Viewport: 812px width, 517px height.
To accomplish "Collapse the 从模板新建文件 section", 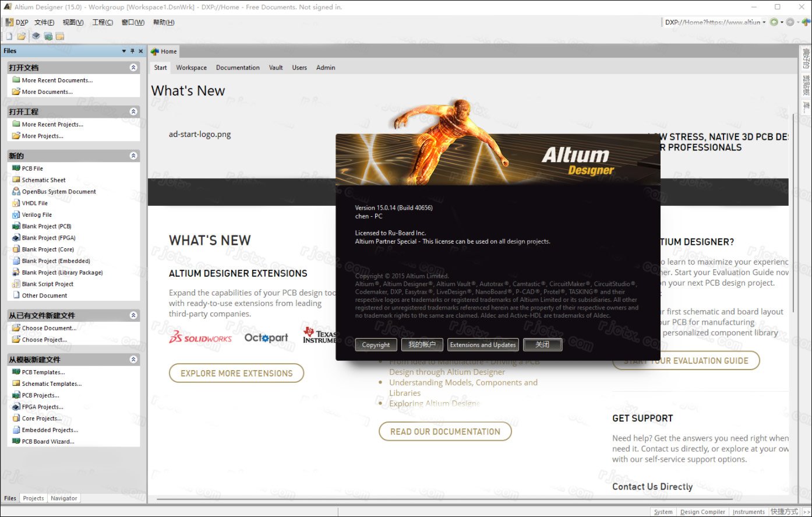I will tap(133, 360).
